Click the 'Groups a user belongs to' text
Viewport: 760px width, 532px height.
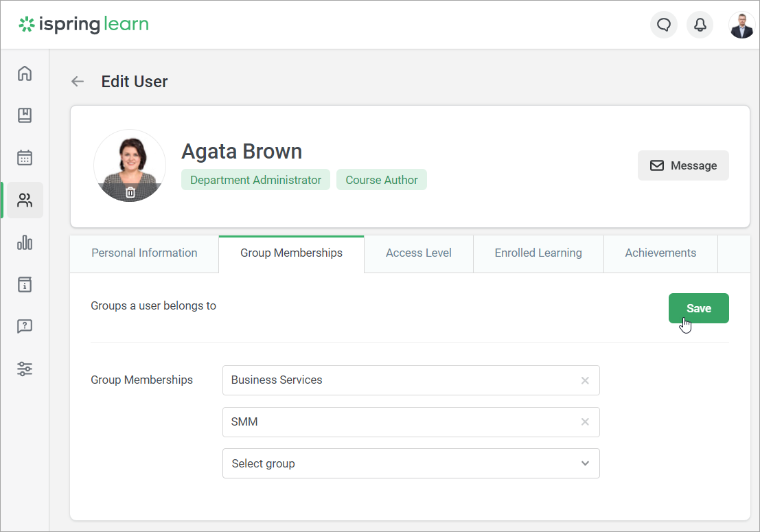tap(153, 305)
